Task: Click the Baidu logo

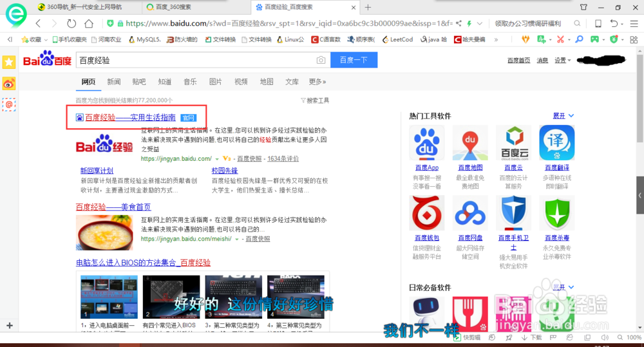Action: pos(47,59)
